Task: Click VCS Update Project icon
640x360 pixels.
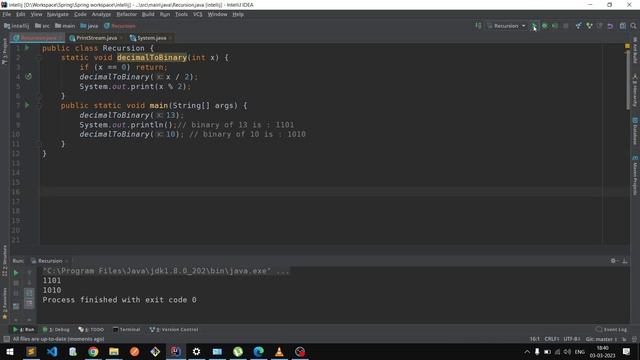Action: coord(578,26)
